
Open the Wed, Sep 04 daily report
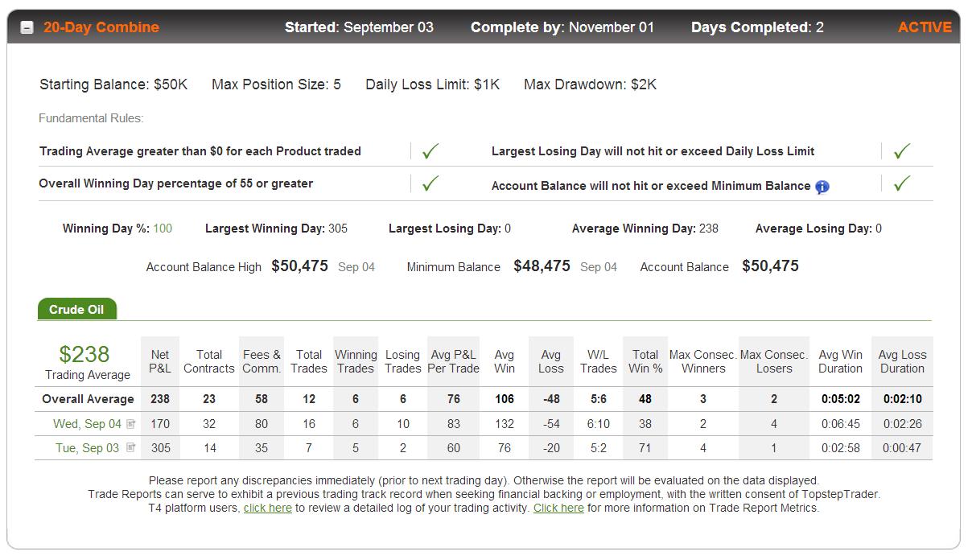tap(87, 424)
